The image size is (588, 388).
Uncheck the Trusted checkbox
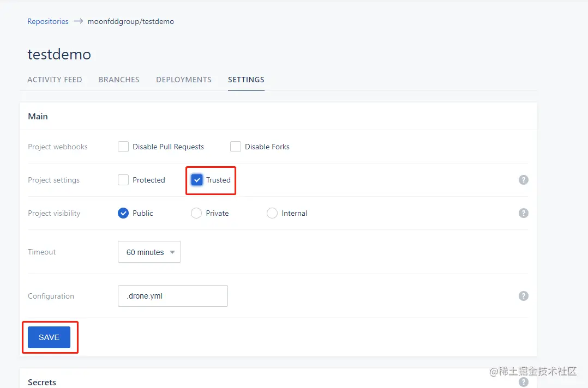pos(196,180)
